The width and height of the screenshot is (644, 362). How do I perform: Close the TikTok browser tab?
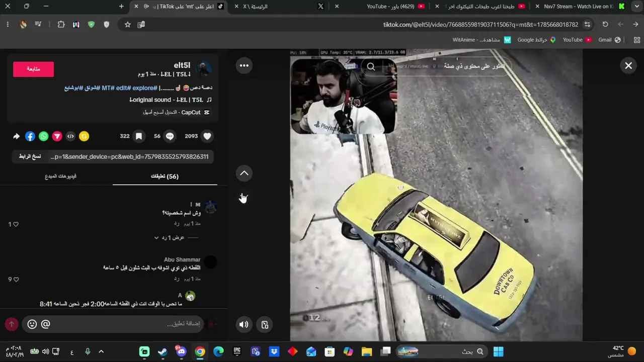tap(136, 7)
